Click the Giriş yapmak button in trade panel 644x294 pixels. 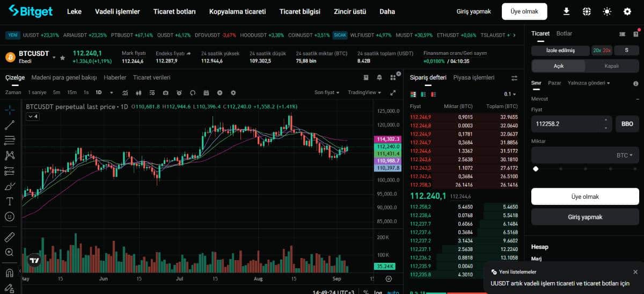pos(585,217)
